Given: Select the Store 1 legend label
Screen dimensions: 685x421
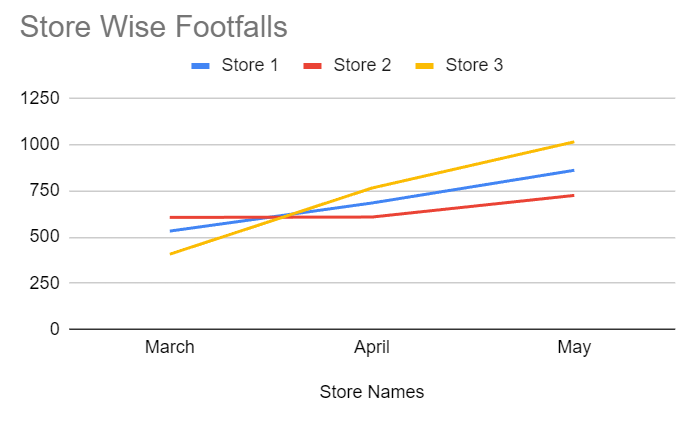Looking at the screenshot, I should (250, 65).
